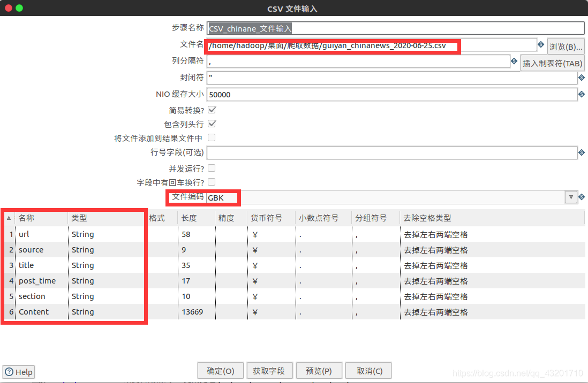Image resolution: width=588 pixels, height=383 pixels.
Task: Click the 小数点符号 column header
Action: click(x=323, y=218)
